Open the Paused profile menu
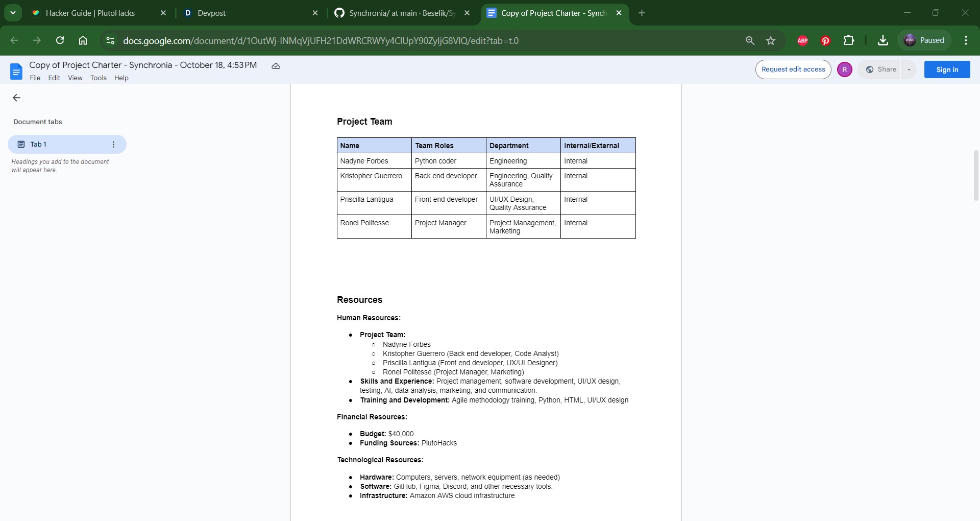 (924, 40)
